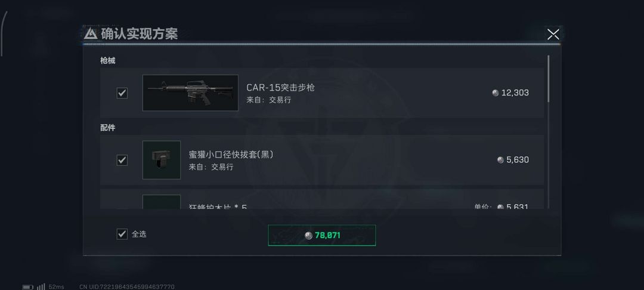Click the coin icon beside 5,630
The height and width of the screenshot is (290, 644).
point(500,160)
